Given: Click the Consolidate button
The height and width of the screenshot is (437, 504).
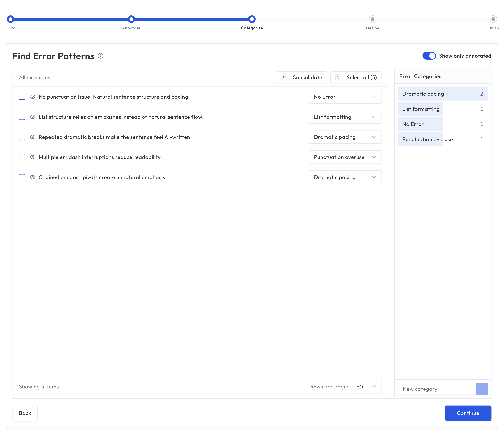Looking at the screenshot, I should click(302, 77).
